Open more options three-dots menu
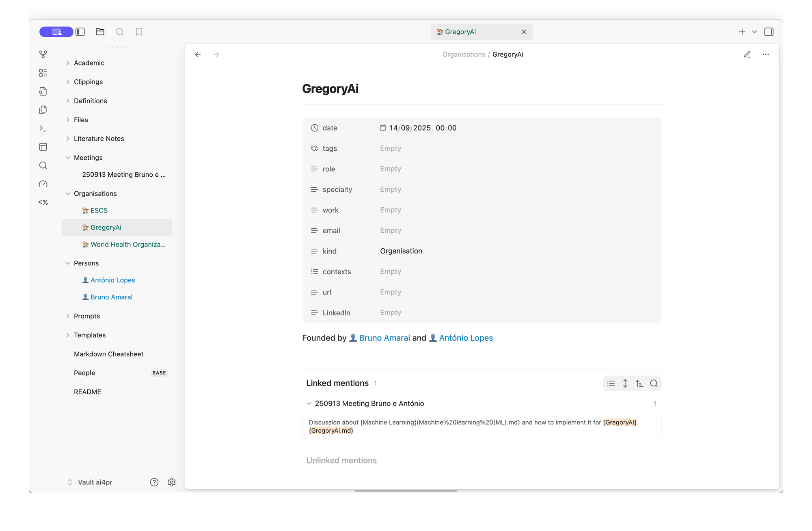Viewport: 812px width, 531px height. point(766,54)
